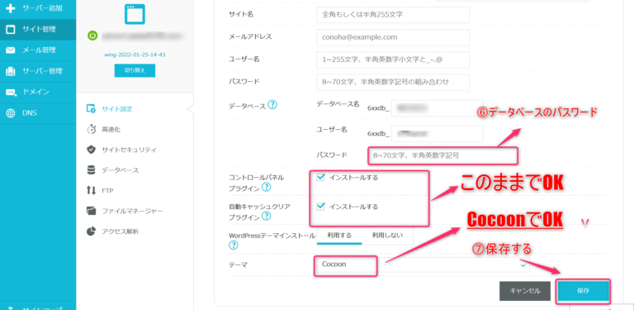Click the サーバー管理 server icon
This screenshot has height=310, width=644.
11,71
